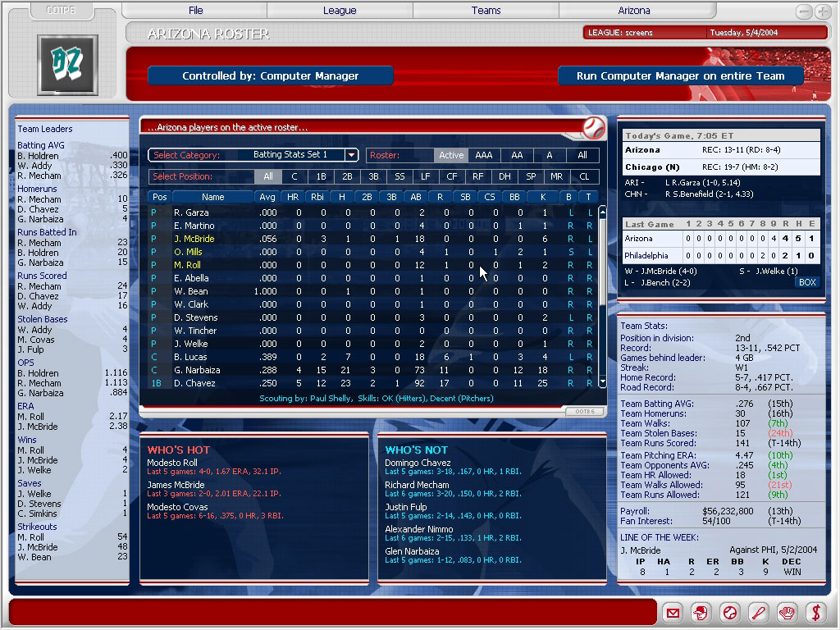Open Modesto Covas under Who's Hot
The height and width of the screenshot is (630, 840).
(x=177, y=507)
